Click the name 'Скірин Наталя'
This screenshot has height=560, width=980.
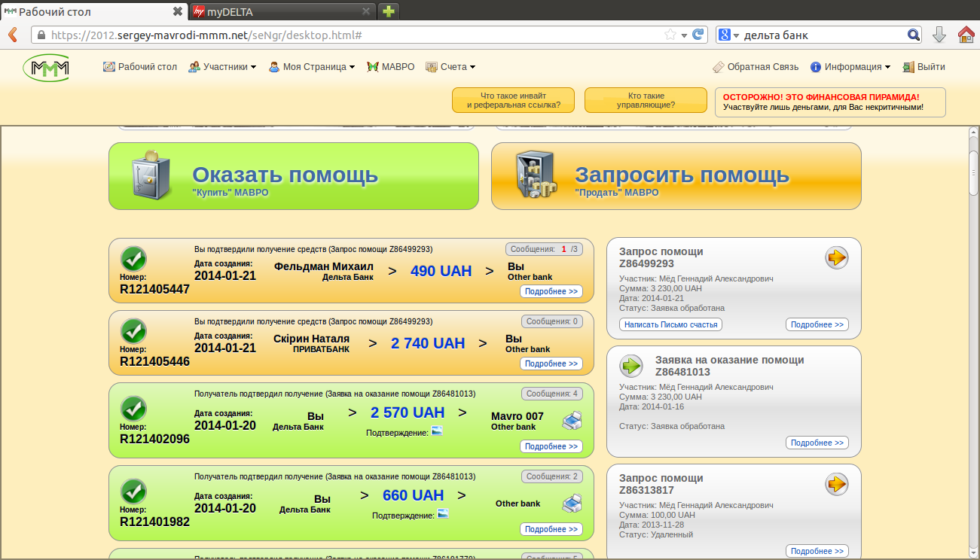310,339
